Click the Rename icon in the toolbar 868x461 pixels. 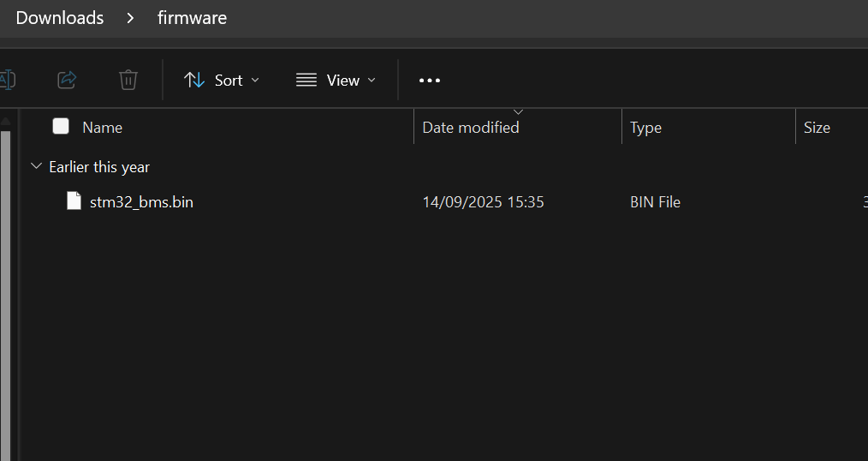click(x=7, y=80)
